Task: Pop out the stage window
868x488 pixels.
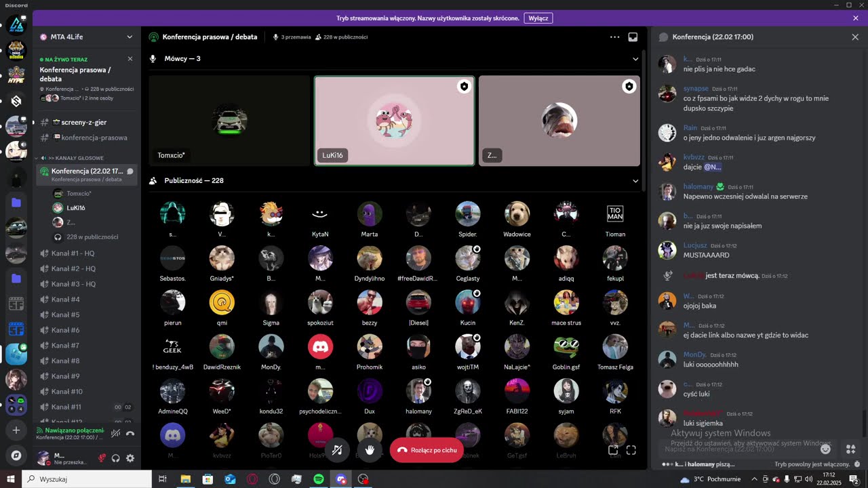Action: click(x=613, y=449)
